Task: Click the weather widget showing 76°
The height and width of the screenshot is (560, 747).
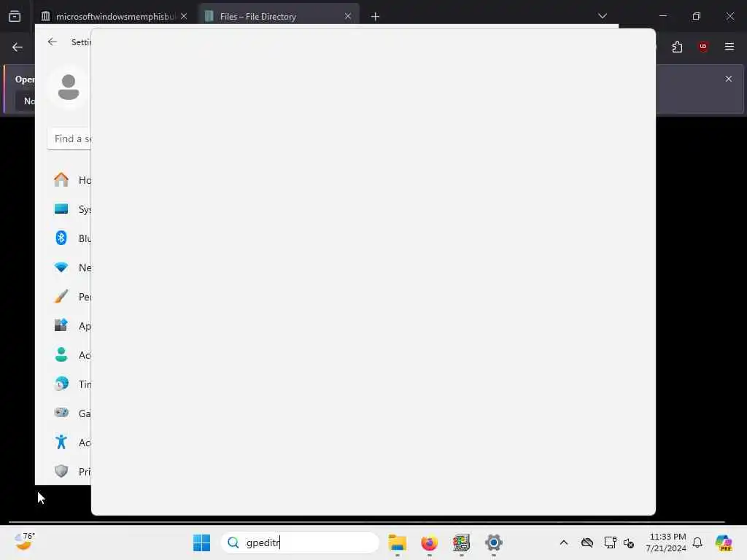Action: (x=24, y=542)
